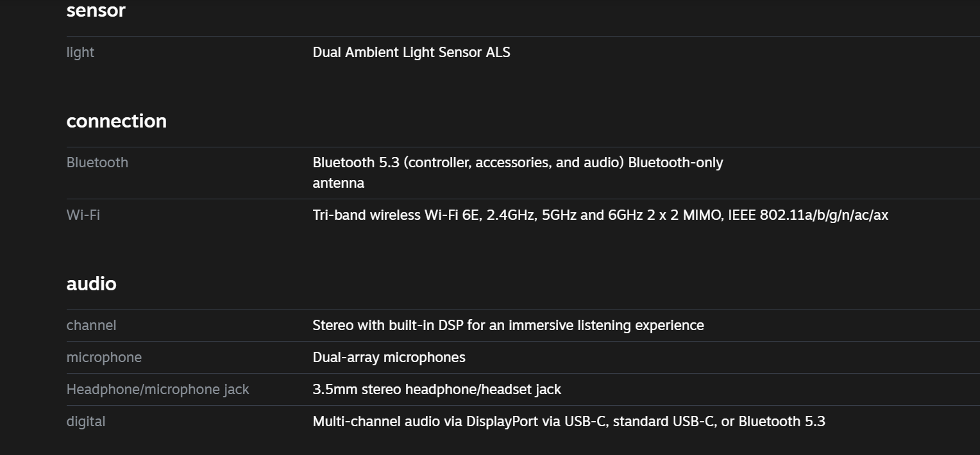Click the audio section heading
The image size is (980, 455).
click(91, 284)
